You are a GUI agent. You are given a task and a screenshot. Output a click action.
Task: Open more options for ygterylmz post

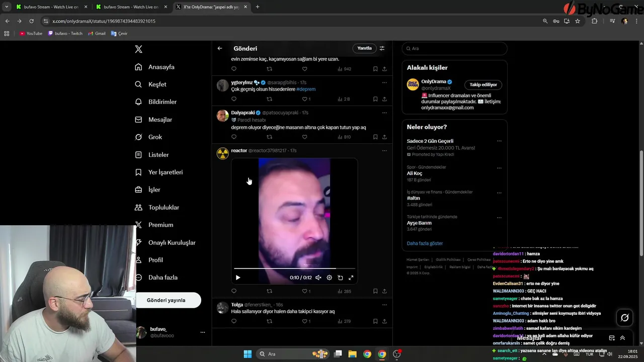(x=384, y=82)
